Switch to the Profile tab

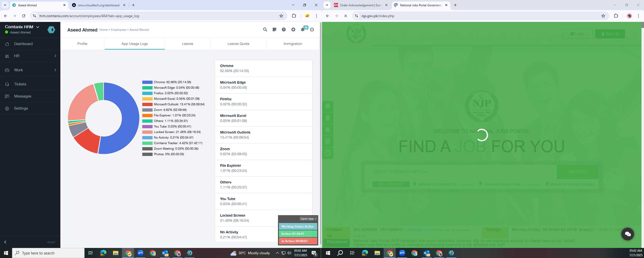82,44
